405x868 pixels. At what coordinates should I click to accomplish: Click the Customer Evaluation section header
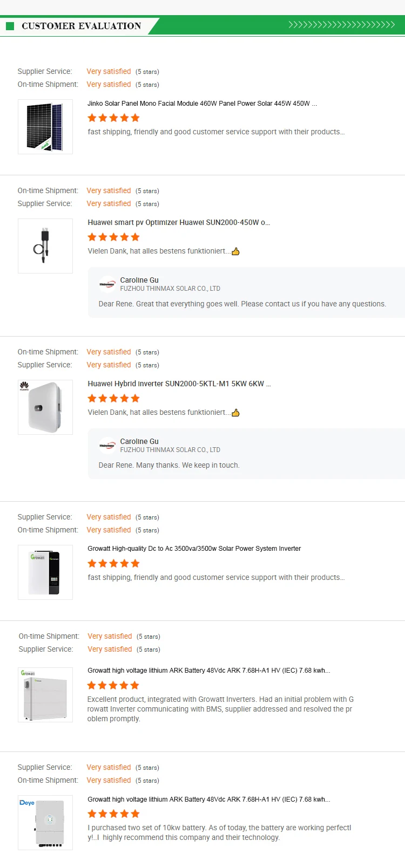point(81,26)
